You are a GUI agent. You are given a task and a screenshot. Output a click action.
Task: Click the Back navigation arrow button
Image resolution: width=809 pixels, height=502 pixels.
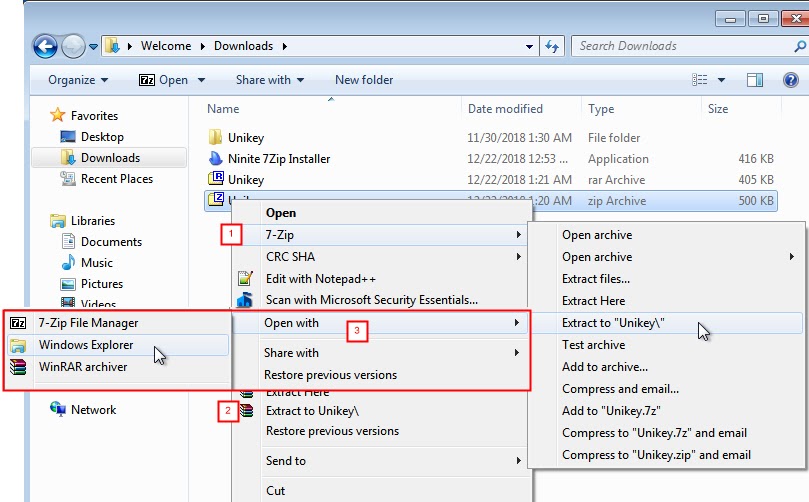click(x=45, y=46)
